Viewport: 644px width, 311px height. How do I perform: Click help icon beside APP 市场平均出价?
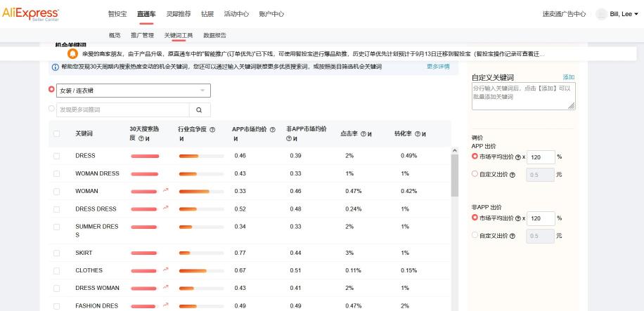[518, 157]
